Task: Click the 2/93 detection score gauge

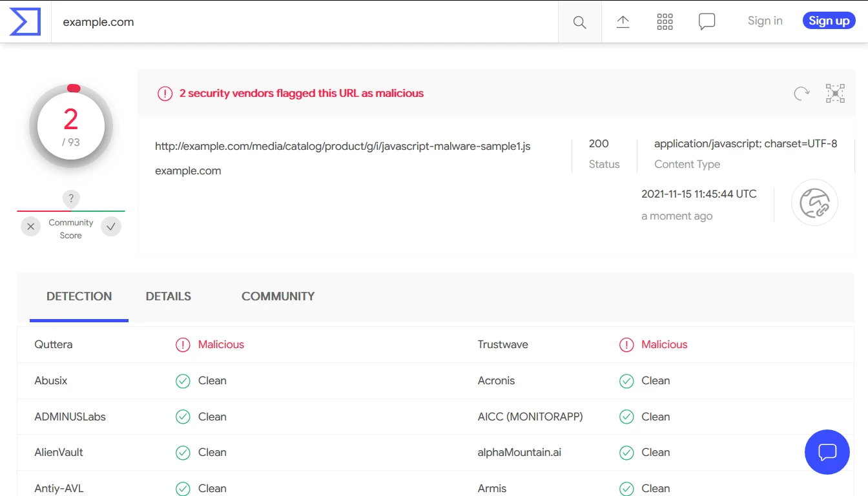Action: 71,127
